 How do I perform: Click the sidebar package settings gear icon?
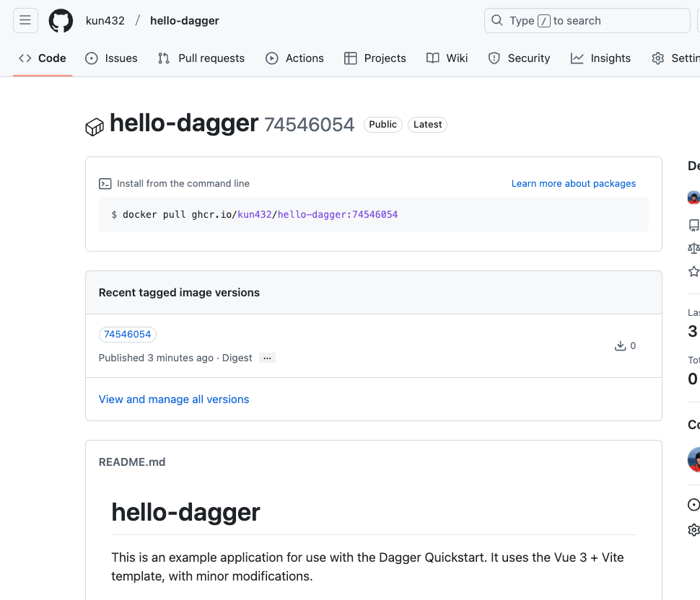[x=694, y=530]
